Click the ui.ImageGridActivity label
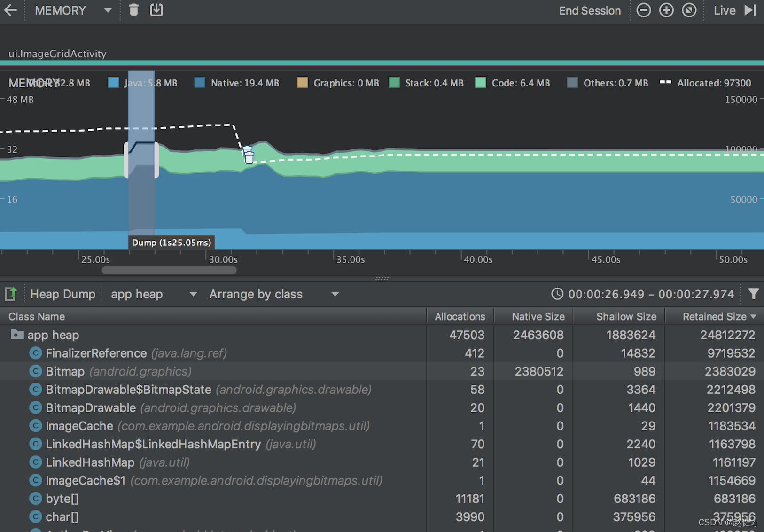764x532 pixels. 57,54
